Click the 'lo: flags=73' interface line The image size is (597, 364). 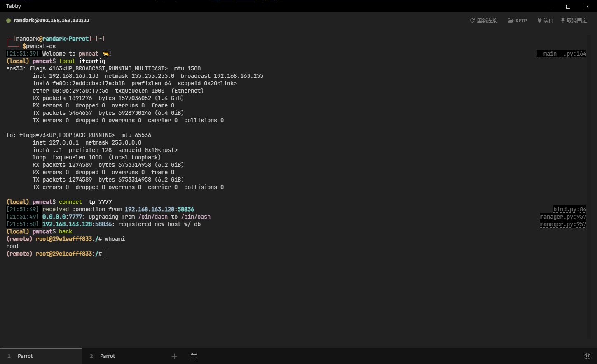pos(79,135)
